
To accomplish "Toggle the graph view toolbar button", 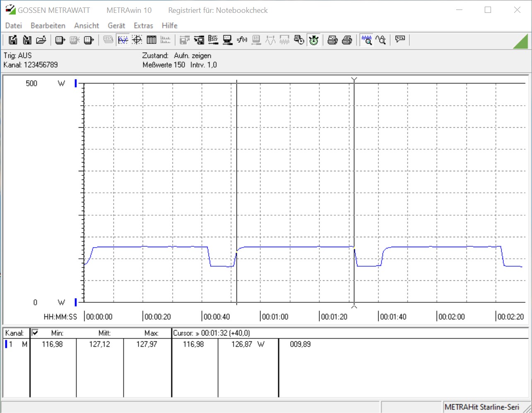I will [123, 40].
